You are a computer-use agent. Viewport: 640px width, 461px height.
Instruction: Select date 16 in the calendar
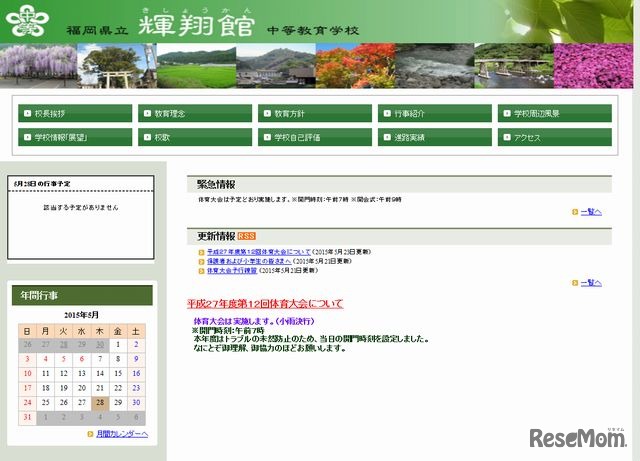pyautogui.click(x=136, y=373)
